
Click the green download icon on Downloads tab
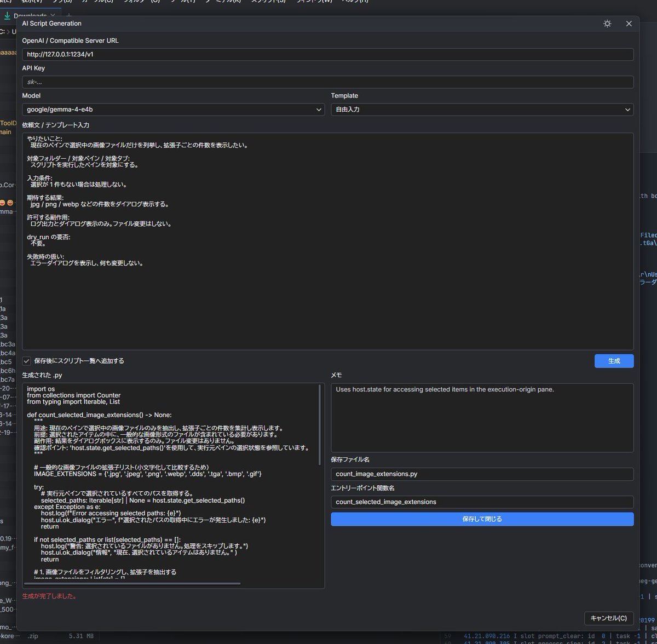[7, 16]
